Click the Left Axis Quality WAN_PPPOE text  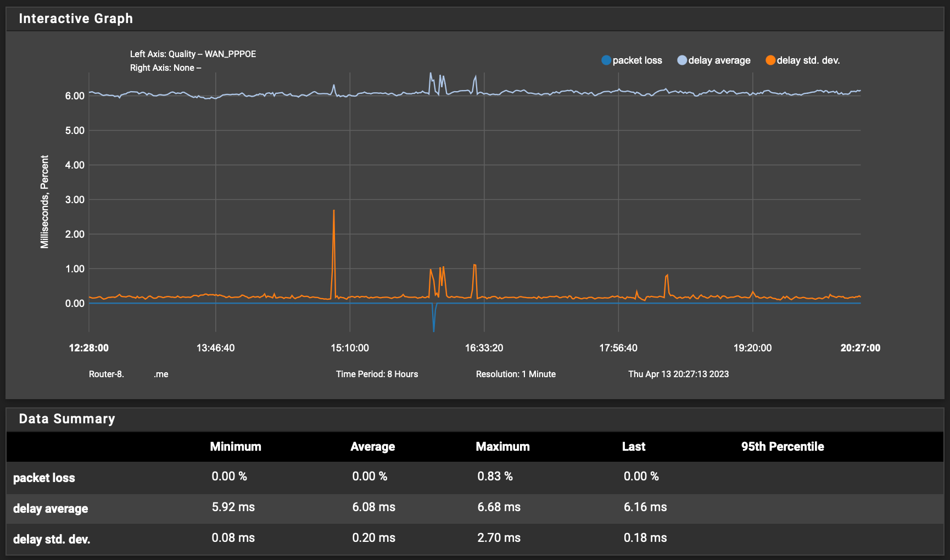point(193,54)
